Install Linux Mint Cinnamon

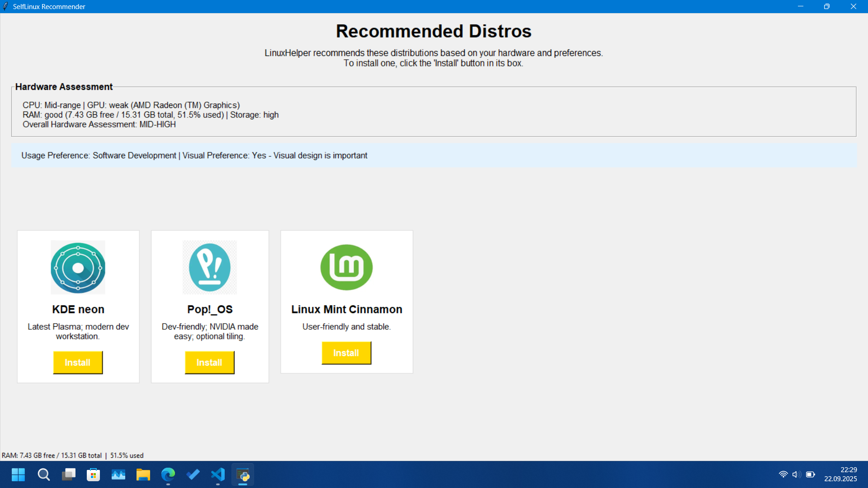pos(346,353)
